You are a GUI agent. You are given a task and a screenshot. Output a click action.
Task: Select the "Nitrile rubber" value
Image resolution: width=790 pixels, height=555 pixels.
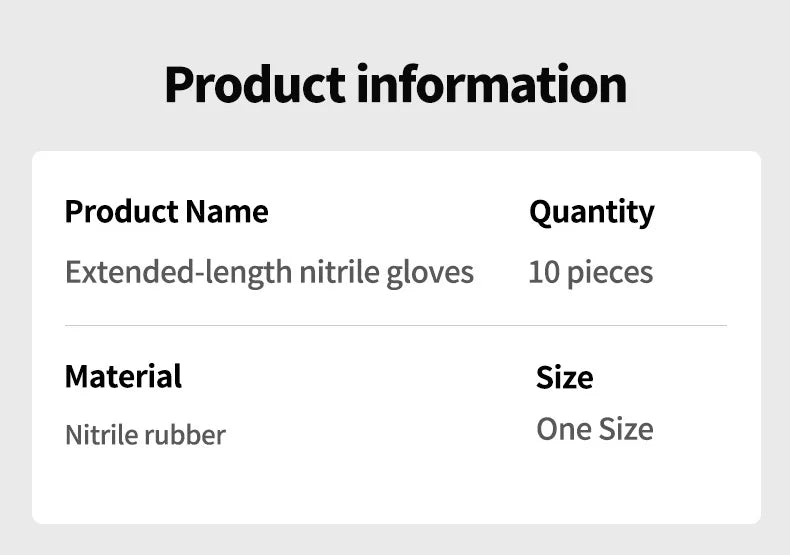tap(145, 435)
